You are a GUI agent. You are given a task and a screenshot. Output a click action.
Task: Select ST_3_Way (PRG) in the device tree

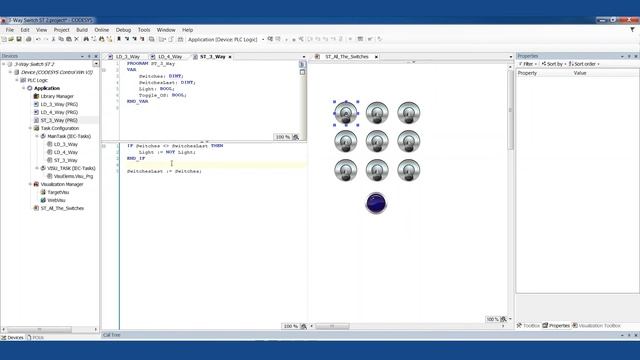pyautogui.click(x=56, y=120)
